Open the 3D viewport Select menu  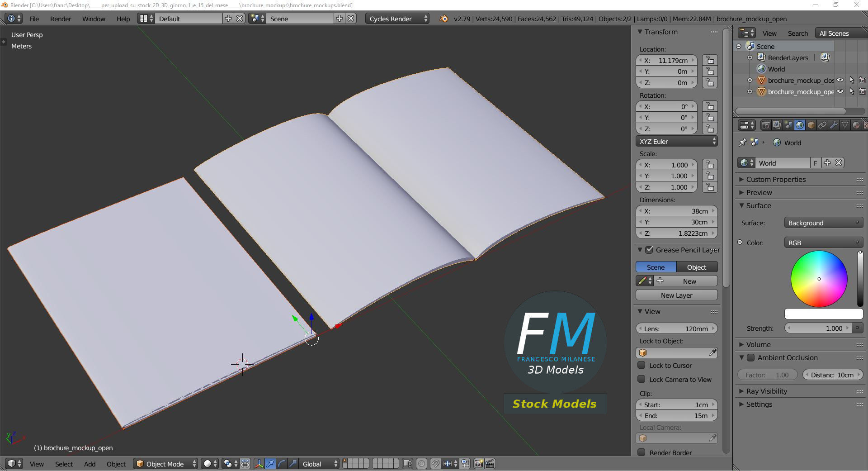(x=64, y=464)
